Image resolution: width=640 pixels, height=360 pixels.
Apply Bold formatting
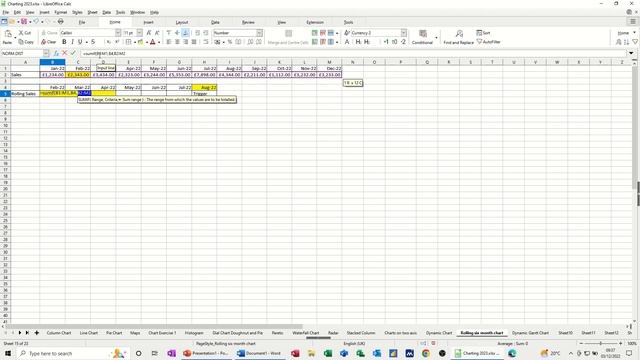[64, 42]
